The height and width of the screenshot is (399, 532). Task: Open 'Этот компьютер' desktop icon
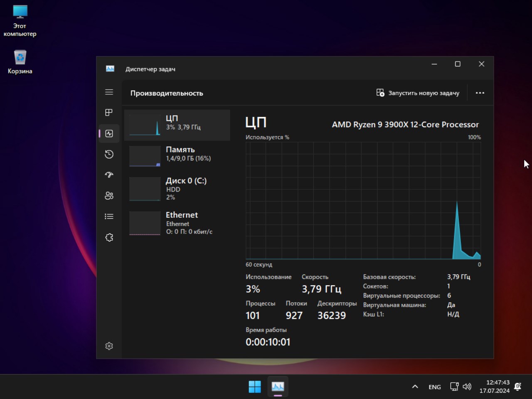coord(20,21)
